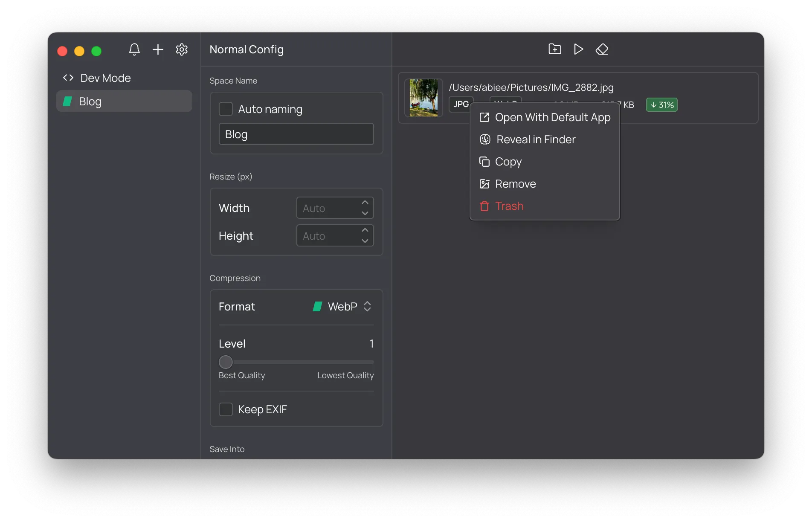The image size is (812, 522).
Task: Click the compression Level slider handle
Action: [x=226, y=362]
